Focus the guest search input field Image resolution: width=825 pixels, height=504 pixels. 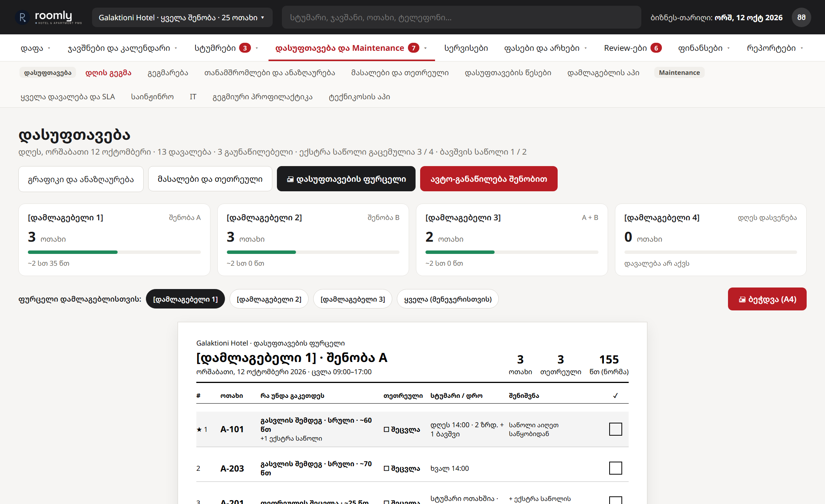pyautogui.click(x=461, y=18)
